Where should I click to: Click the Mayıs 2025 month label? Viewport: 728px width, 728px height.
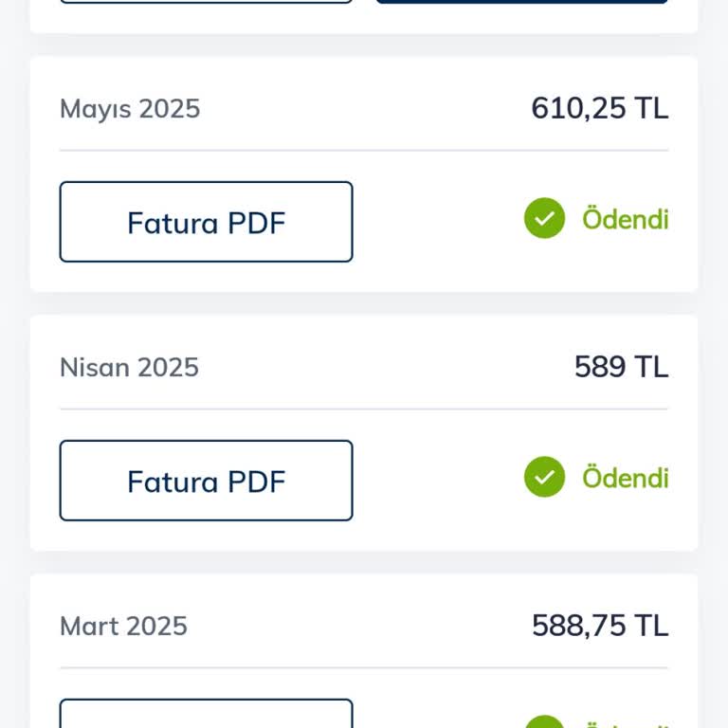[x=130, y=109]
